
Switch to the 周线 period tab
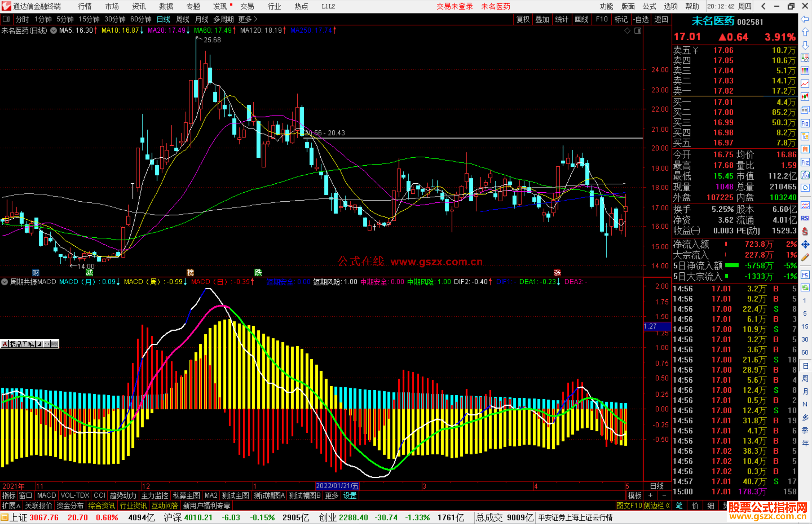[x=183, y=19]
